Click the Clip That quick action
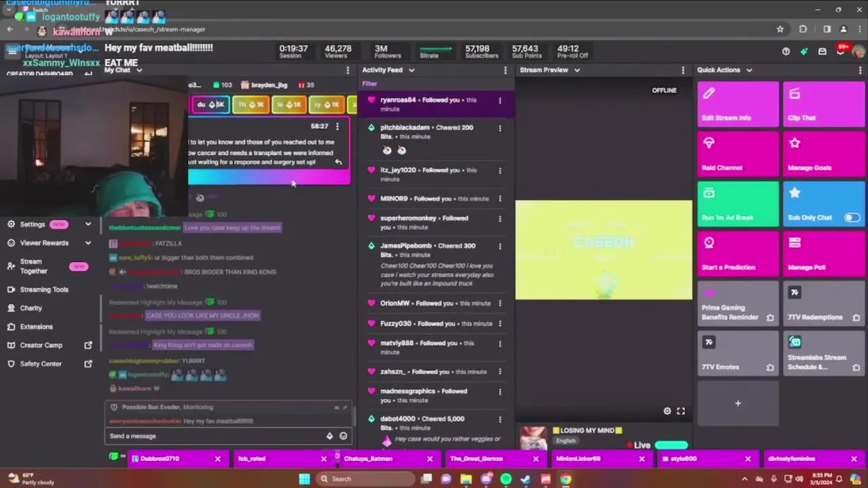This screenshot has width=868, height=488. click(x=823, y=104)
